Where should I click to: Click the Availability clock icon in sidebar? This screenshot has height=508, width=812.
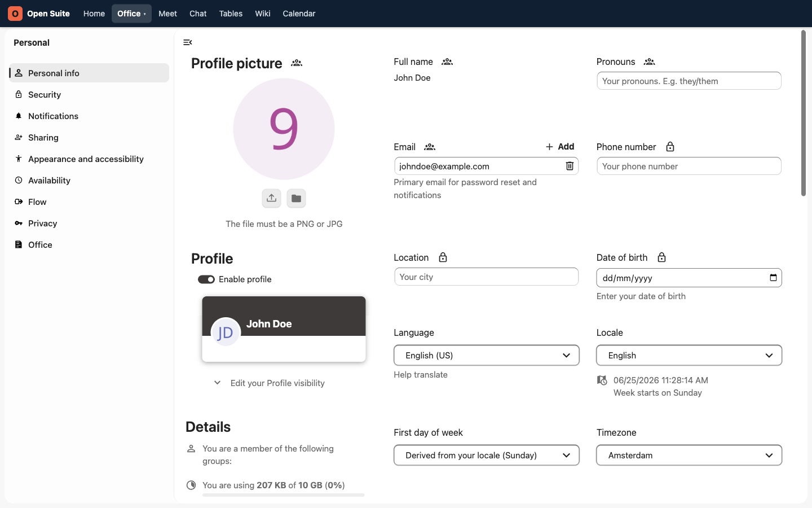click(19, 180)
